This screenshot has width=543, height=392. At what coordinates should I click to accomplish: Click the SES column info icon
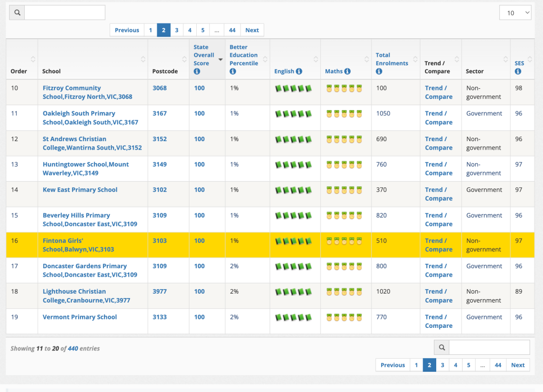pyautogui.click(x=518, y=71)
